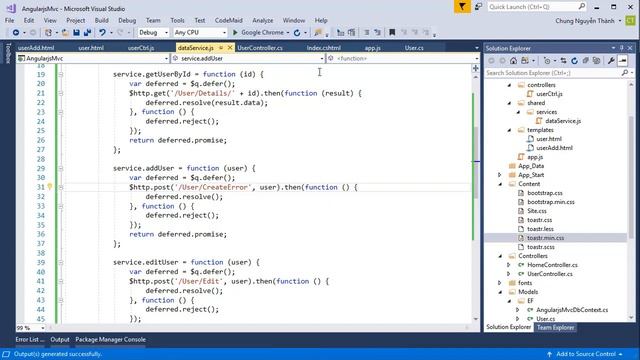Click the editor vertical scrollbar thumb

[x=476, y=163]
